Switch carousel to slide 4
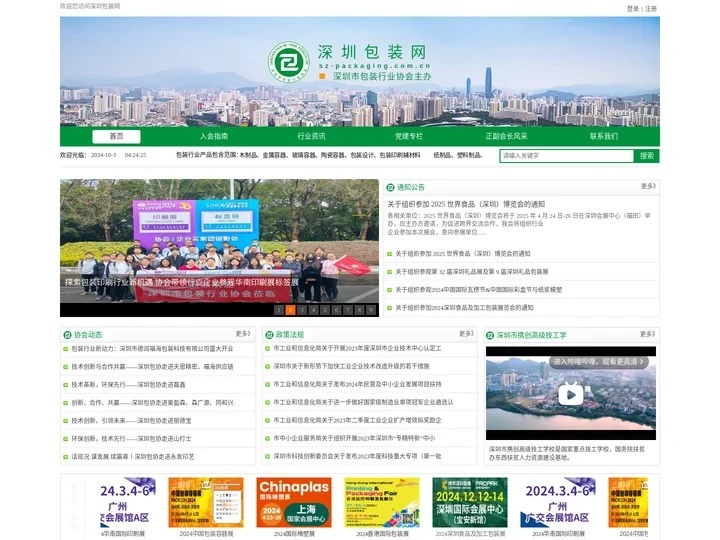This screenshot has height=540, width=720. click(x=313, y=310)
